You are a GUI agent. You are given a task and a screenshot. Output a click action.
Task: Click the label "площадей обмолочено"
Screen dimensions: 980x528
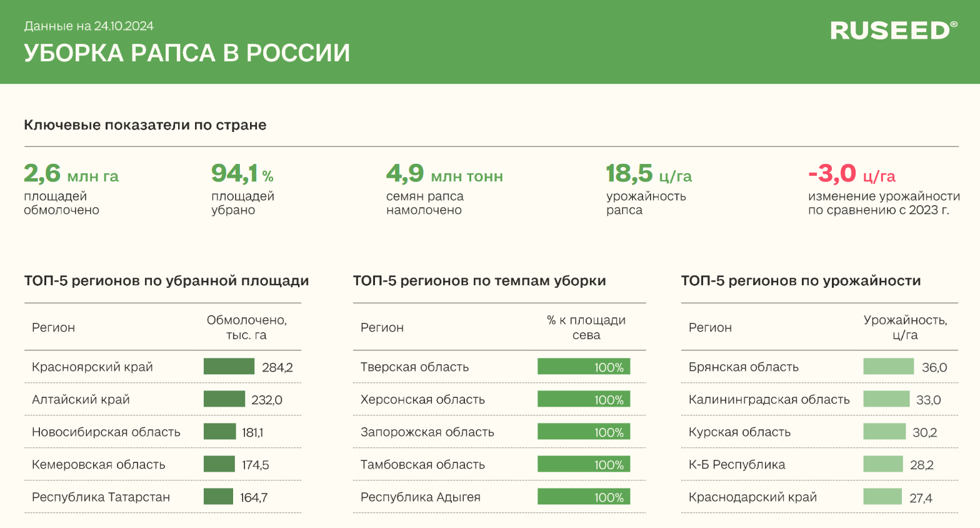click(x=61, y=203)
